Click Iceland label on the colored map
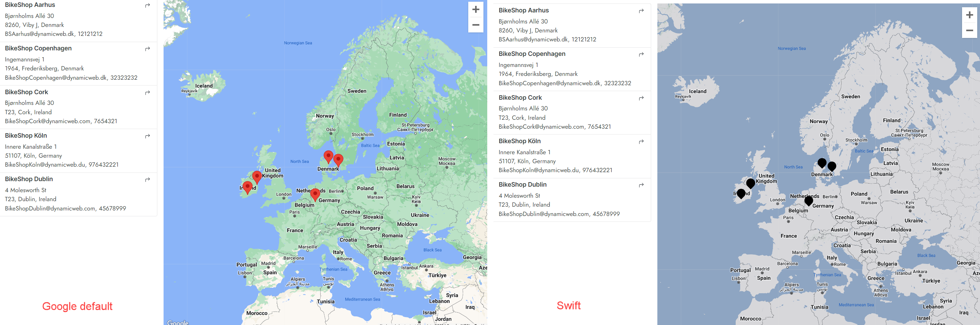The width and height of the screenshot is (980, 325). (x=204, y=86)
